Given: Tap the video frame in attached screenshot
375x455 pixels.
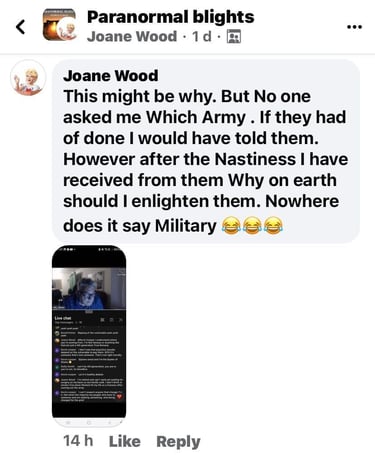Looking at the screenshot, I should [89, 289].
